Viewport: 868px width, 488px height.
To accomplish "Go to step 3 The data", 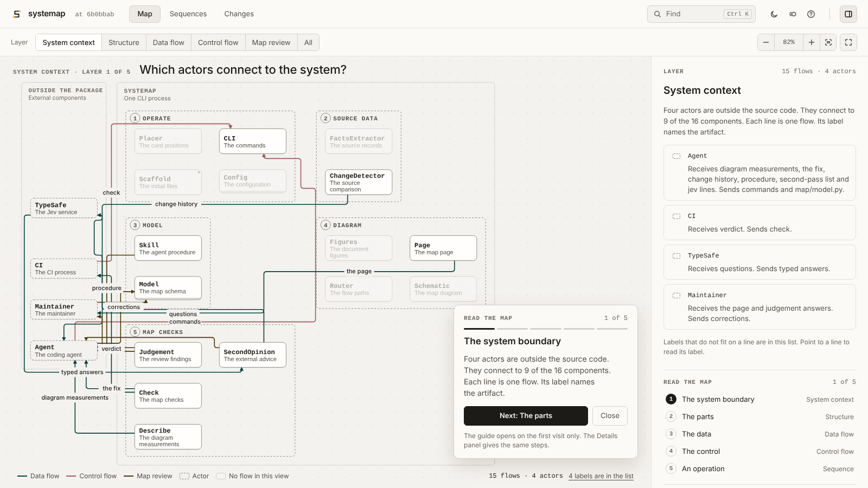I will 759,434.
